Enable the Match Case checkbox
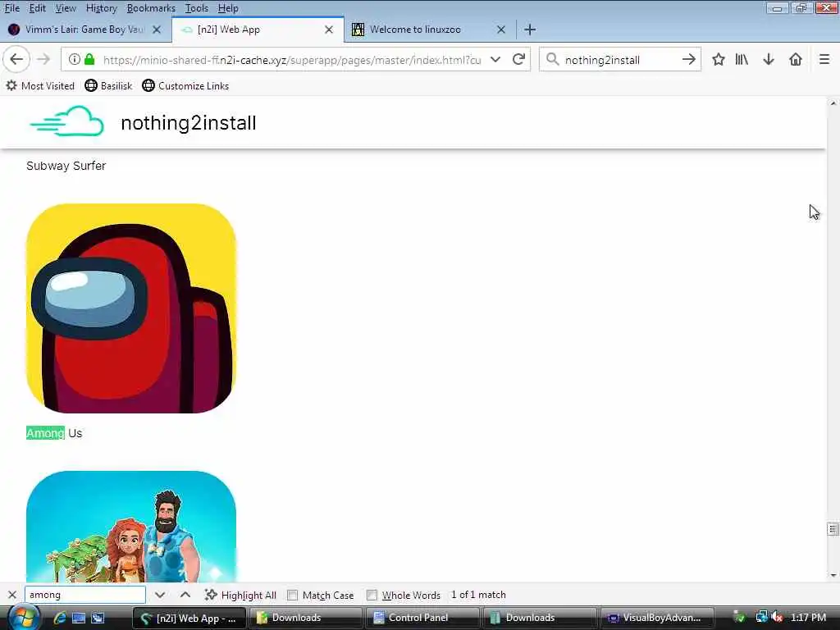Viewport: 840px width, 630px height. tap(293, 595)
